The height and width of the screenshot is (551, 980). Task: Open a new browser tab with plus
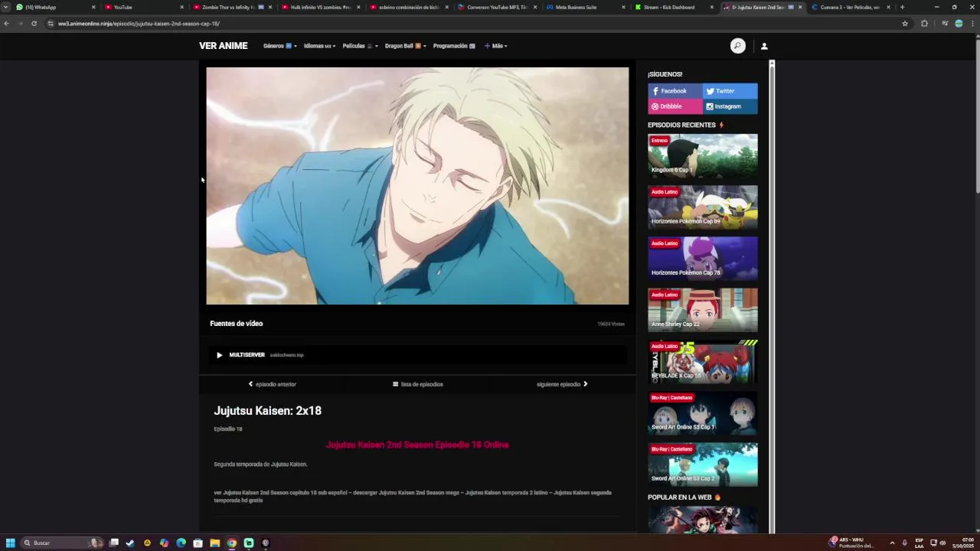pyautogui.click(x=902, y=7)
